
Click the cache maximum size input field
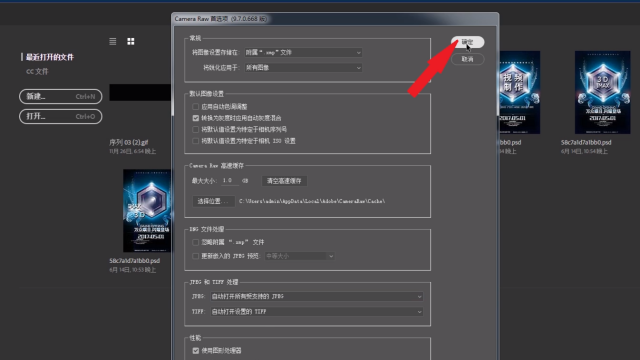pyautogui.click(x=230, y=180)
